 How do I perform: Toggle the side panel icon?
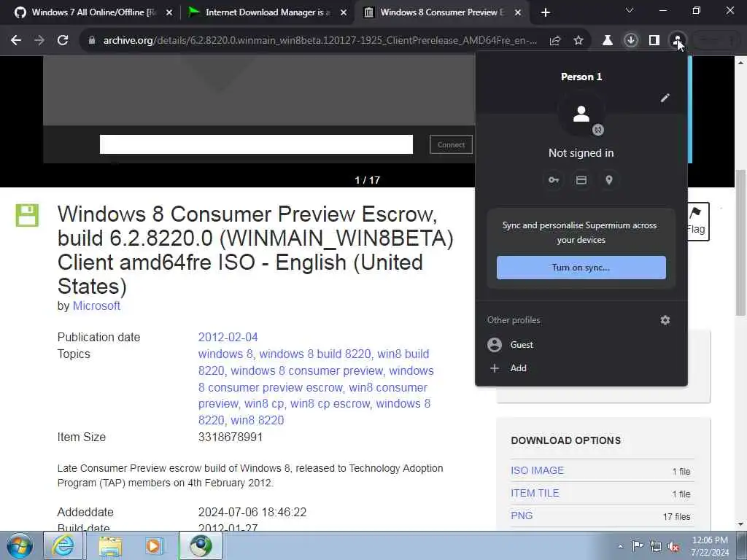[654, 41]
